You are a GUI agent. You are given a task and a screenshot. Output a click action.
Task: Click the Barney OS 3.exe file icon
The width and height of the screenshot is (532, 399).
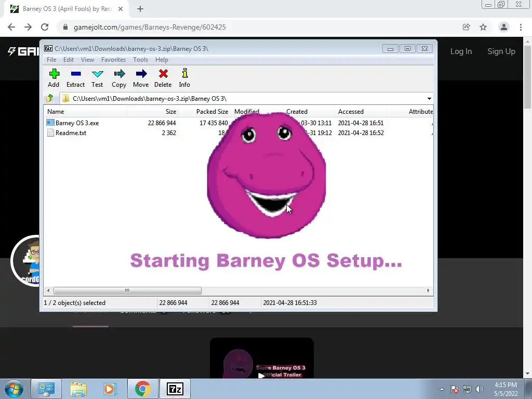(x=50, y=123)
